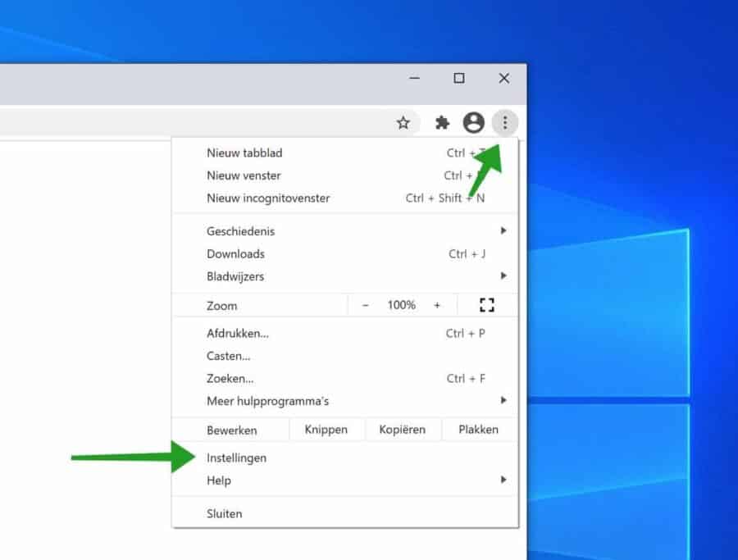Click the Kopiëren button

point(402,430)
